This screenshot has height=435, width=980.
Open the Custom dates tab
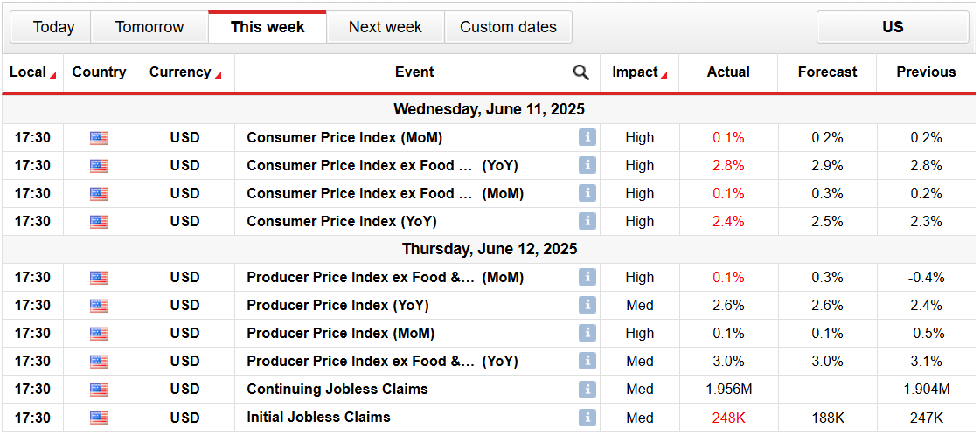point(508,27)
